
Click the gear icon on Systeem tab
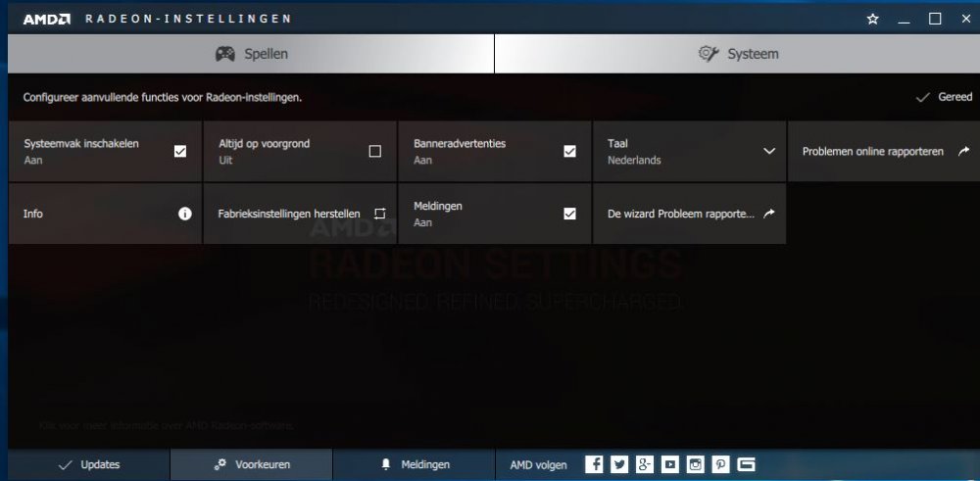click(709, 54)
